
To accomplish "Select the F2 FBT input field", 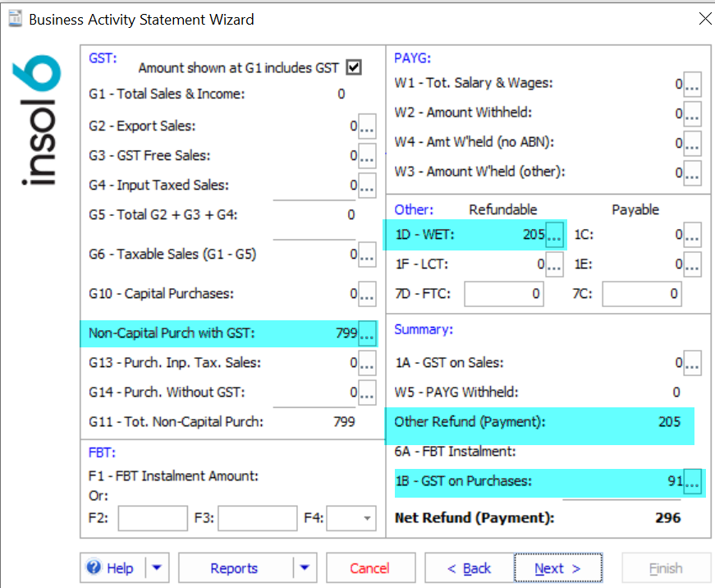I will tap(153, 518).
